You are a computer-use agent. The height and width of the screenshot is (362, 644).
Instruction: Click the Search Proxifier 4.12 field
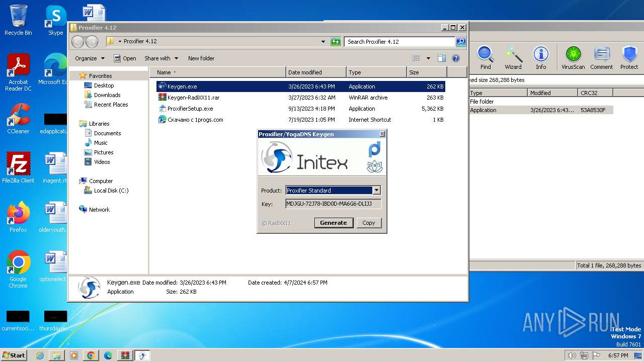click(x=400, y=42)
